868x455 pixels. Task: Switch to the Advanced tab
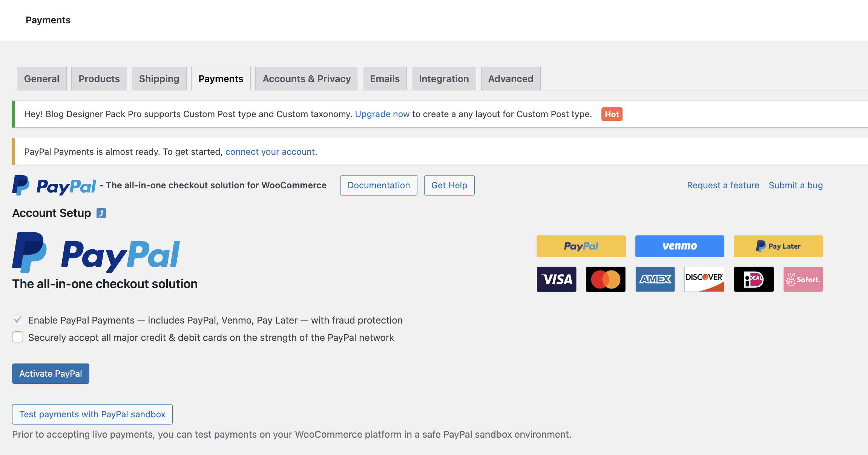[x=511, y=78]
